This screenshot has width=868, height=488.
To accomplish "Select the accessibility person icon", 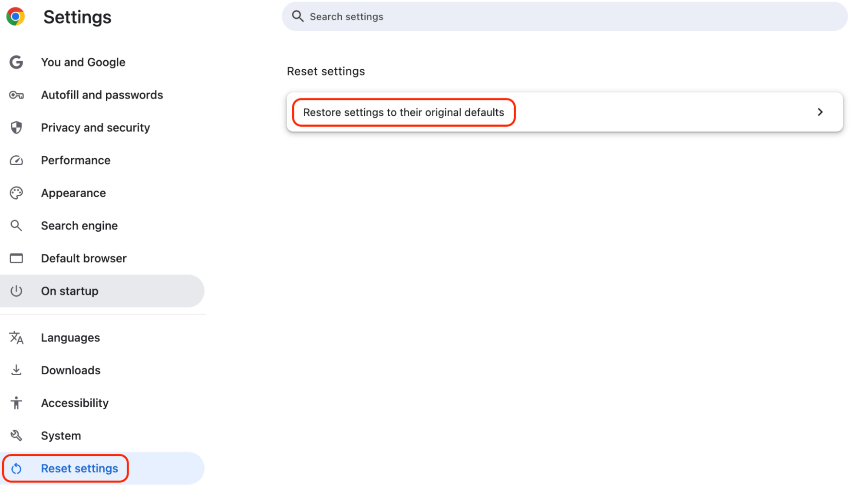I will (16, 403).
